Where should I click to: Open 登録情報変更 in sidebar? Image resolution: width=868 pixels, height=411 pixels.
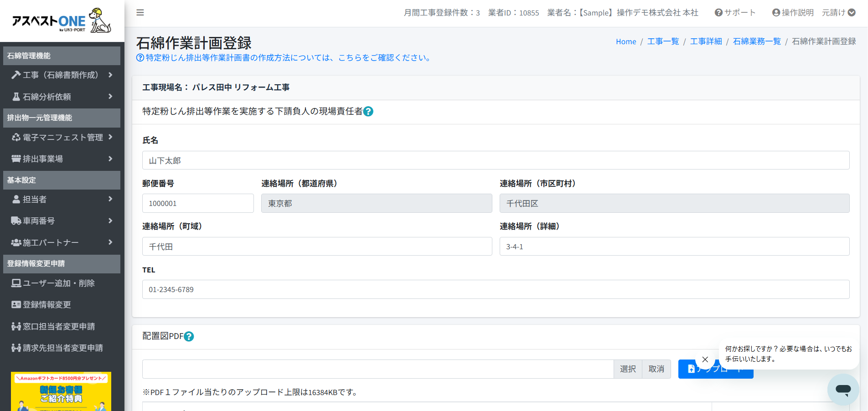pyautogui.click(x=46, y=305)
